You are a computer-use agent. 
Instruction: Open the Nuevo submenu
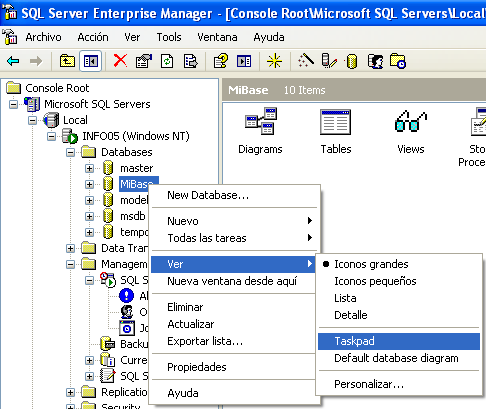tap(233, 221)
